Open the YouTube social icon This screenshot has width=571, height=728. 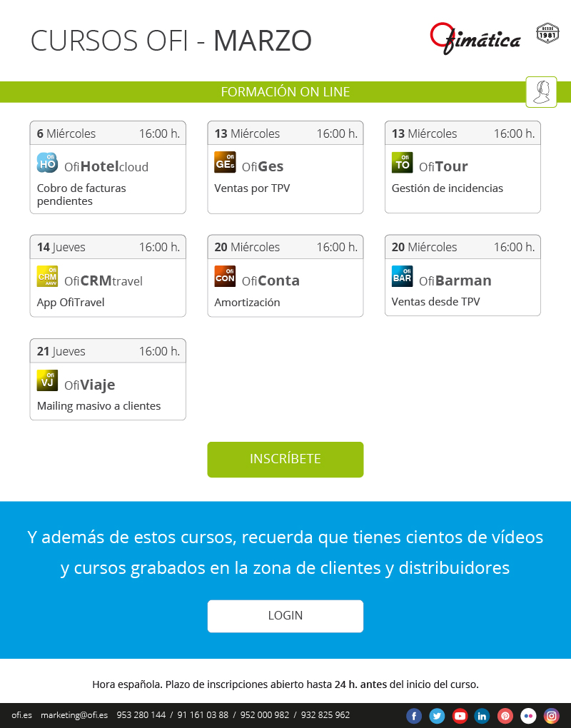pyautogui.click(x=460, y=715)
